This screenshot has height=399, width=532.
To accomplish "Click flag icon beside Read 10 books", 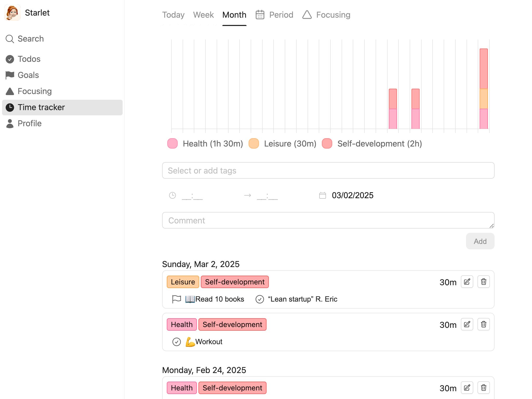I will pos(176,299).
